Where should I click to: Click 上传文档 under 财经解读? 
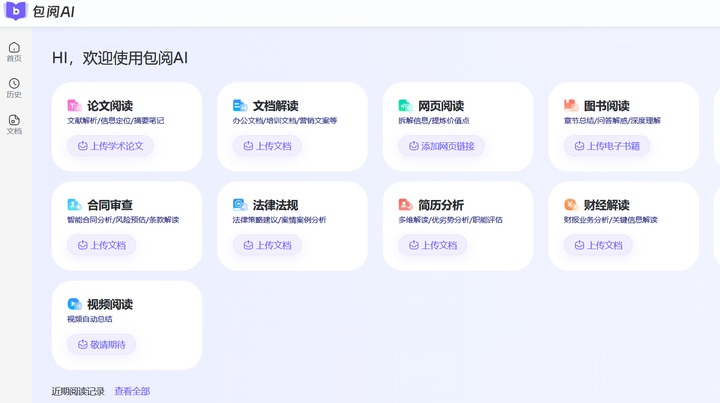pyautogui.click(x=598, y=245)
